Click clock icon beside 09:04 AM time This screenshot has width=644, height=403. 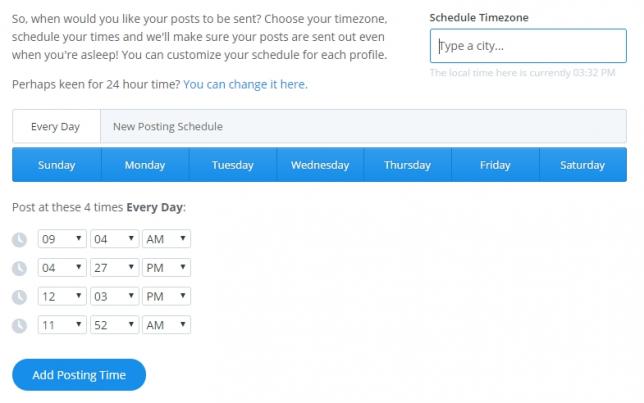(19, 239)
